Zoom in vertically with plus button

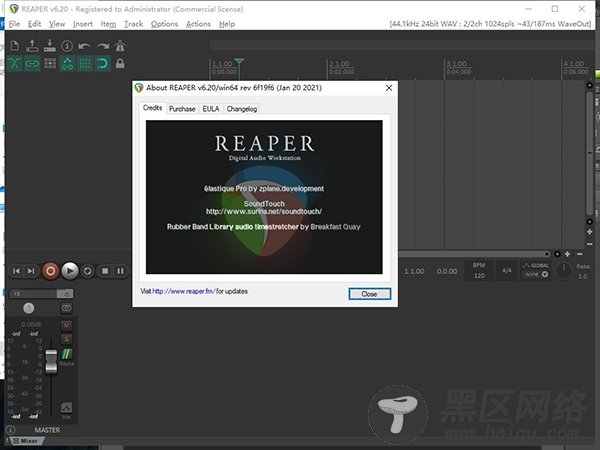[590, 232]
